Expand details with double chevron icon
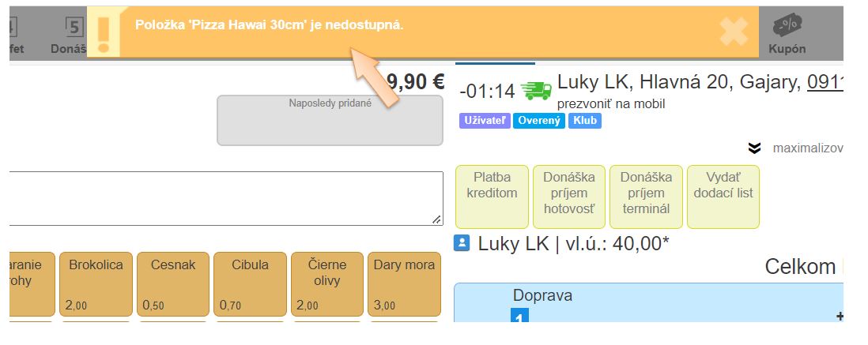 click(x=754, y=148)
